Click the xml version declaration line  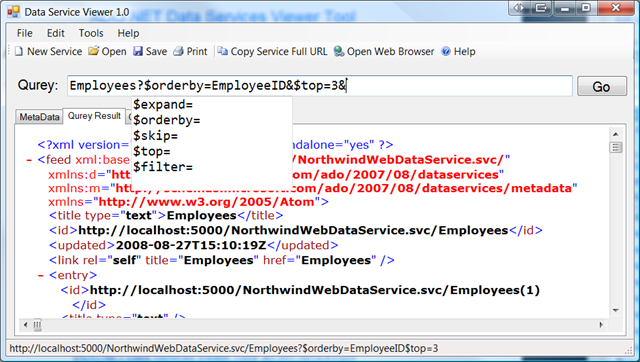coord(215,145)
